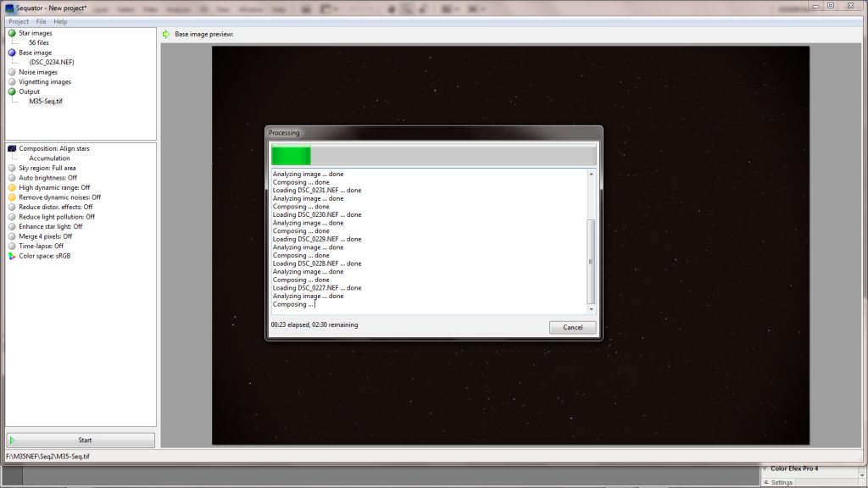The width and height of the screenshot is (868, 488).
Task: Click the Base image blue orb icon
Action: click(x=10, y=53)
